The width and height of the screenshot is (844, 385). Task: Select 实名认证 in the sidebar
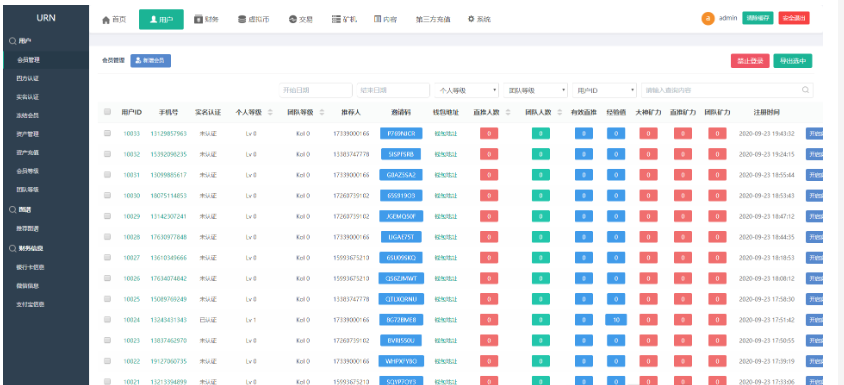(x=28, y=97)
